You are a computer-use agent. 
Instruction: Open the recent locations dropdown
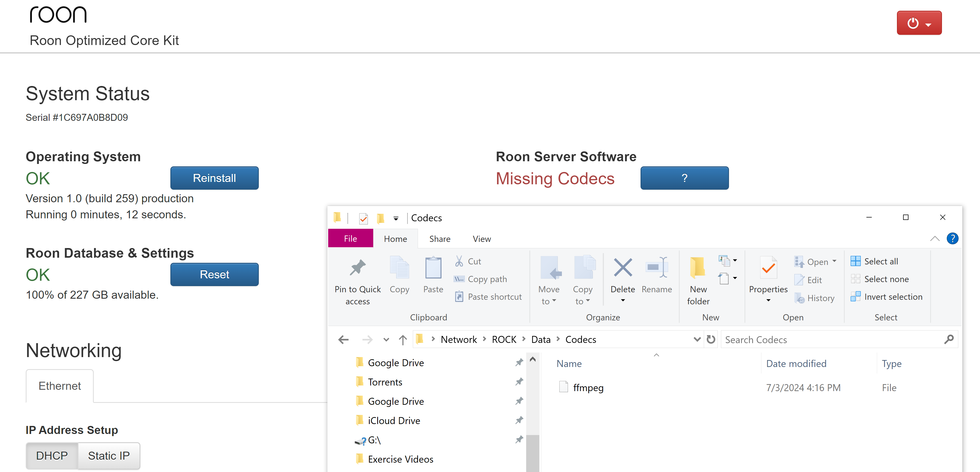(x=386, y=339)
